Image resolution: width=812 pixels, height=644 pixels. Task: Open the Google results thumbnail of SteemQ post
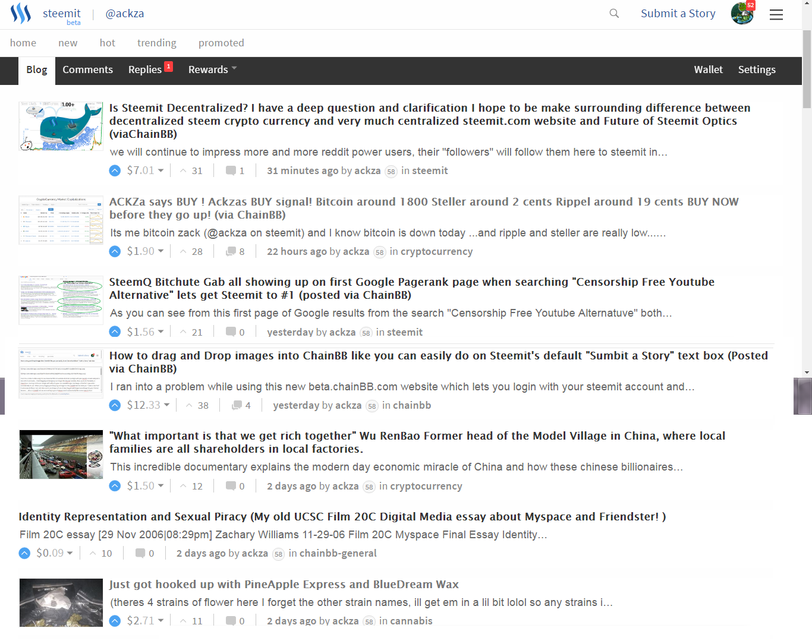point(61,300)
